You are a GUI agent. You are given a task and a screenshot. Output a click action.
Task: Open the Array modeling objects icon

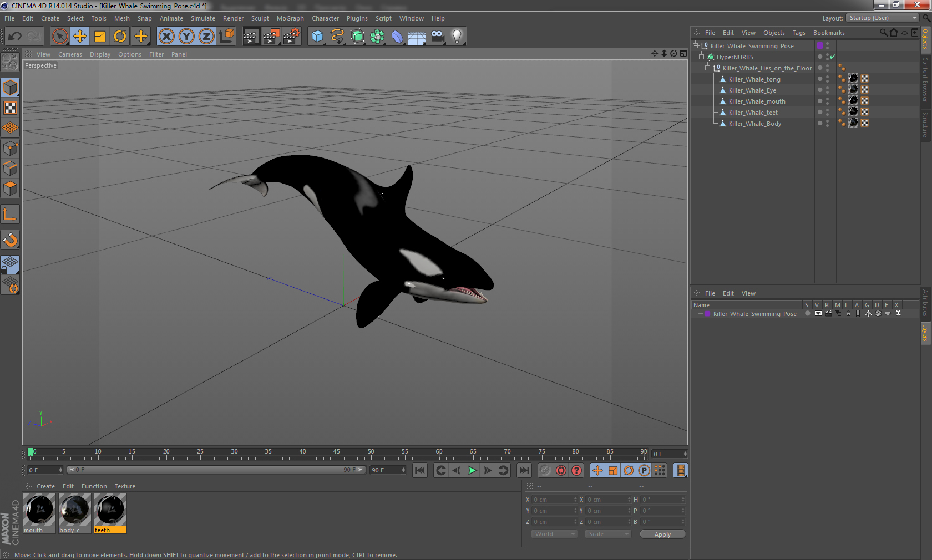[x=377, y=37]
